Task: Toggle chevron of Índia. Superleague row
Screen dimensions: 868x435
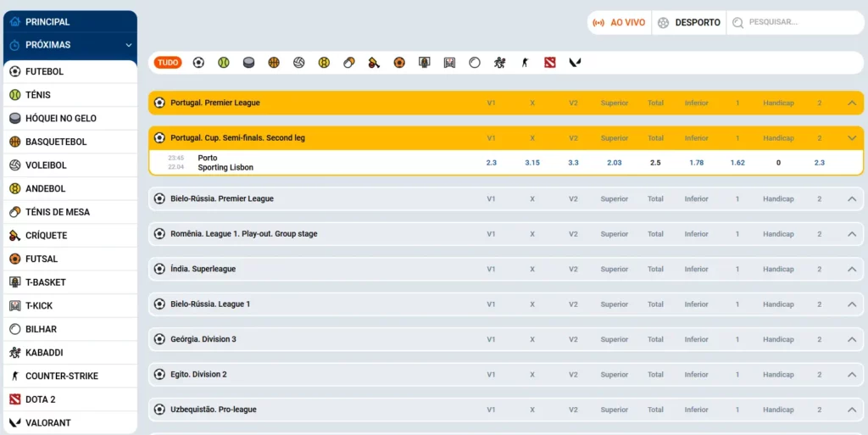Action: [852, 269]
